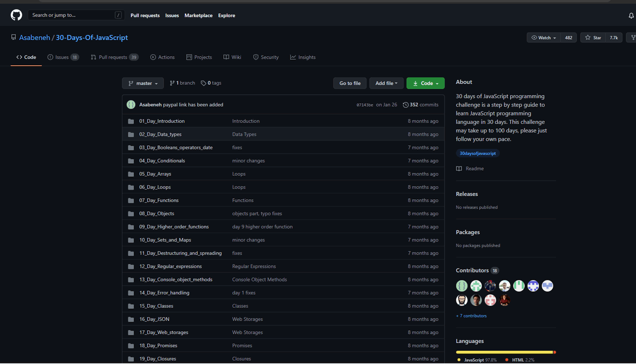
Task: Open the + 7 contributors link
Action: (471, 316)
